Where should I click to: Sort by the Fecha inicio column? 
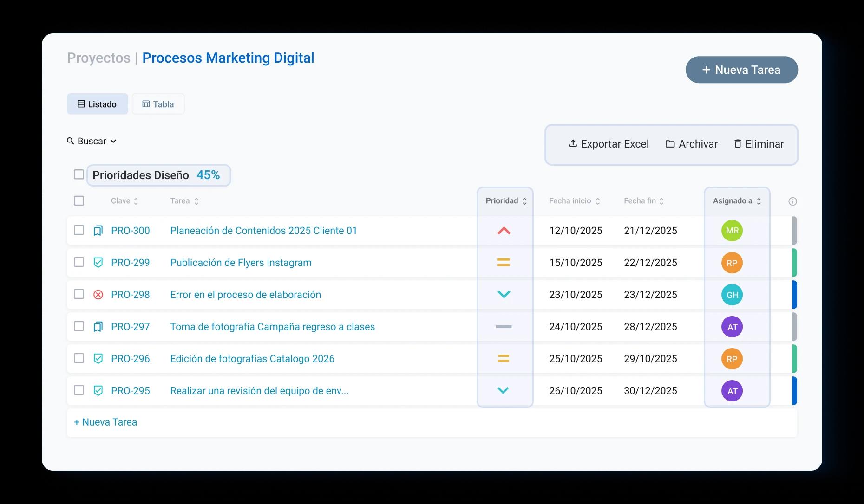(x=574, y=201)
